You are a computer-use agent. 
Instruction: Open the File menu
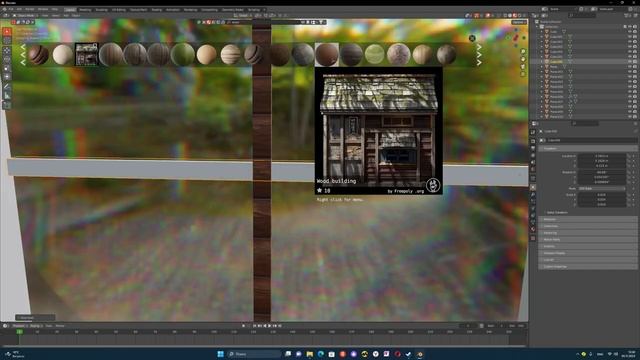point(11,9)
